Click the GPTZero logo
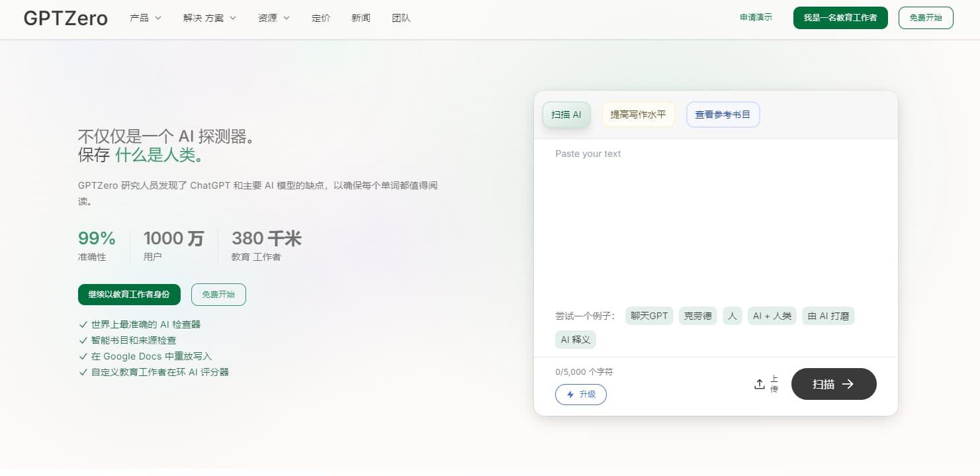Screen dimensions: 980x476 (65, 18)
